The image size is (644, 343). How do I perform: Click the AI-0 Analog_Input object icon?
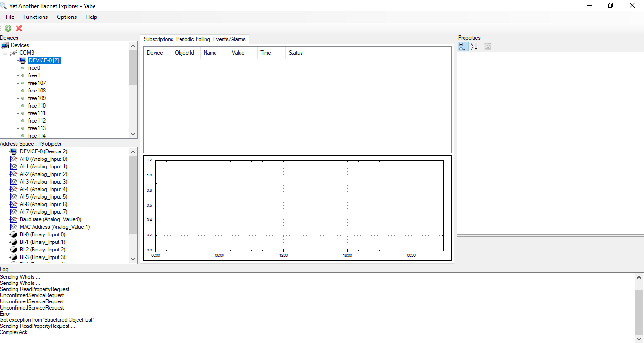[13, 159]
